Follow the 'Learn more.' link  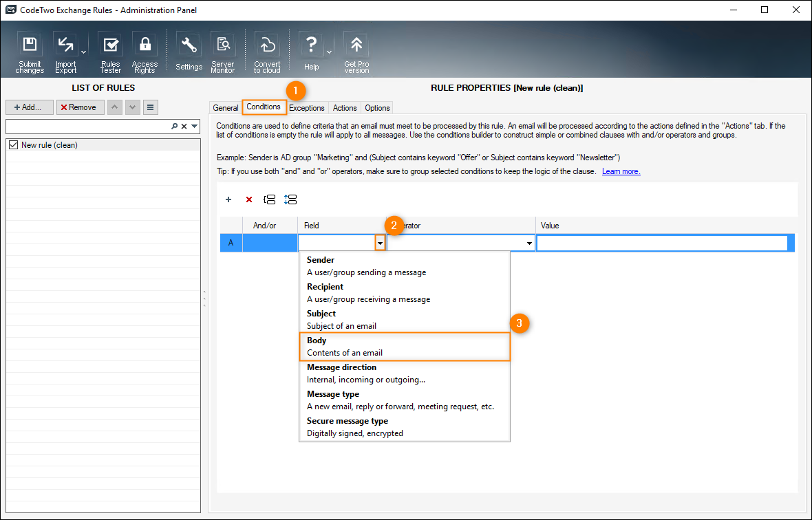click(621, 171)
